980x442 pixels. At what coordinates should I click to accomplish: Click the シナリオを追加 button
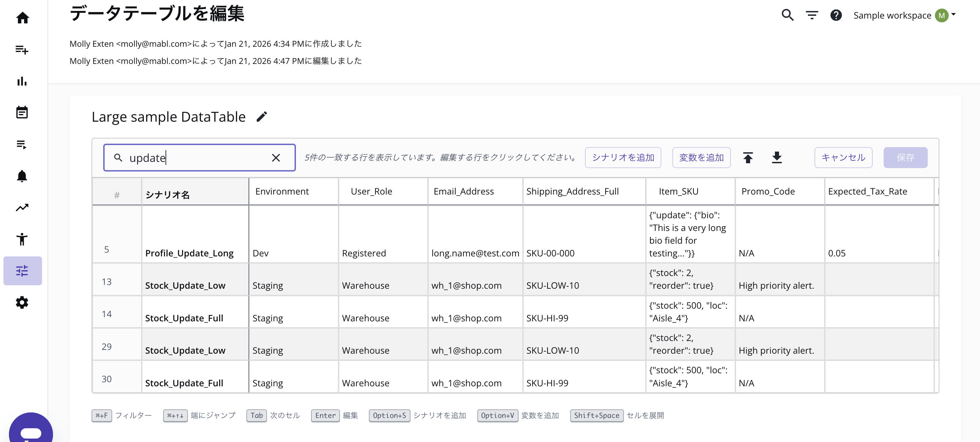623,157
